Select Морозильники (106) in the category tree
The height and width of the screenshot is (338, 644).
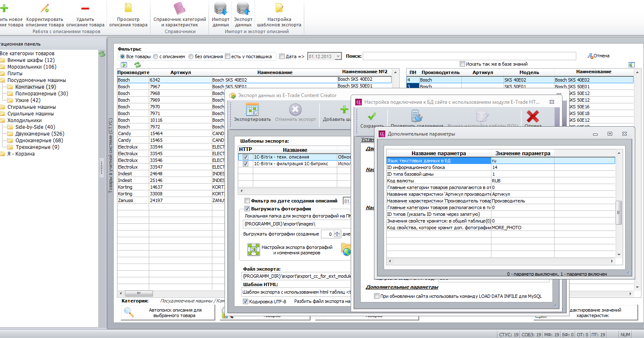32,67
